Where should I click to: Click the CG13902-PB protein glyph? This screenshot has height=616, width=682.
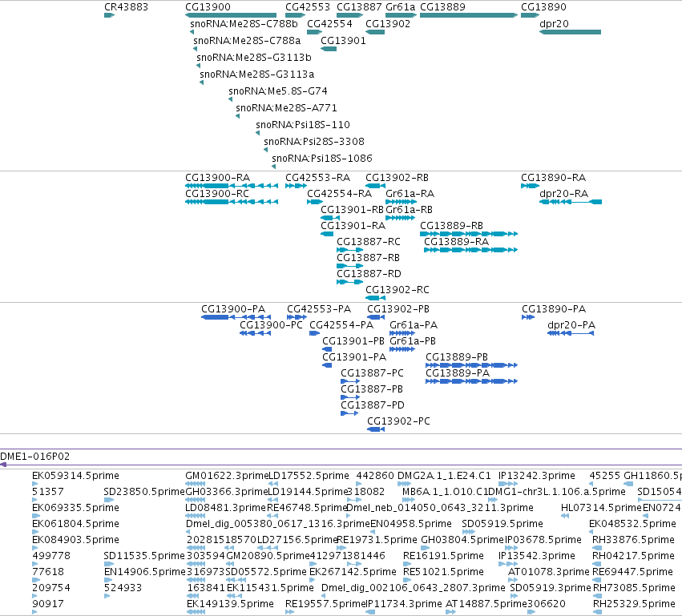(376, 317)
